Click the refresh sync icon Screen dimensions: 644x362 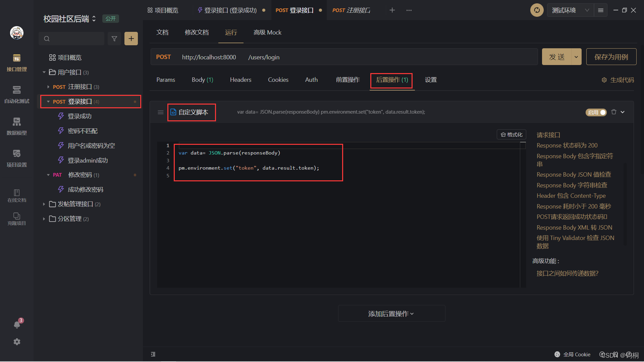coord(537,10)
